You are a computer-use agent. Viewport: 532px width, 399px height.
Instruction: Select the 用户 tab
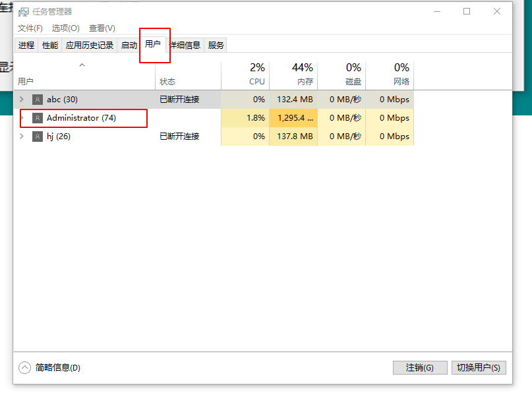pos(153,44)
